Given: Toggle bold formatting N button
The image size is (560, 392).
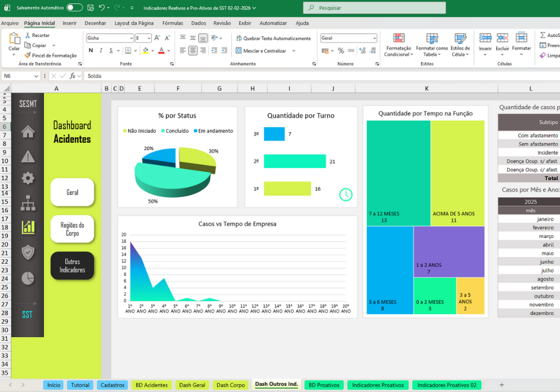Looking at the screenshot, I should (x=91, y=50).
